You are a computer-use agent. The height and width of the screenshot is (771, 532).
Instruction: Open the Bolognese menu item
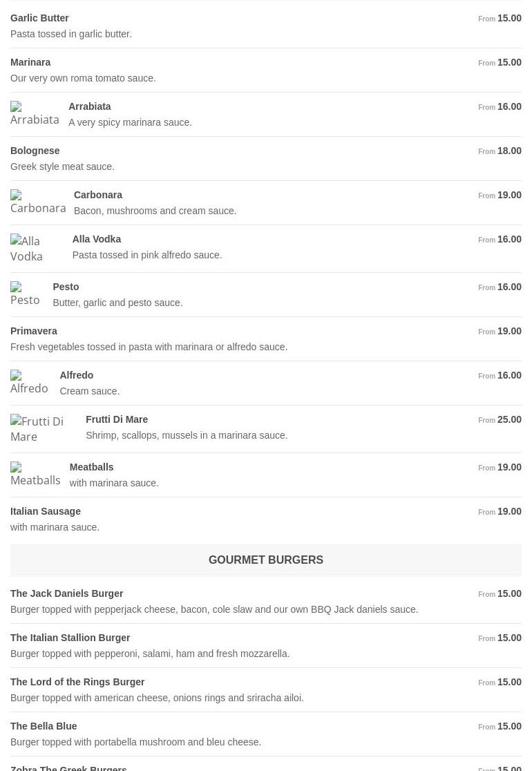click(x=35, y=151)
